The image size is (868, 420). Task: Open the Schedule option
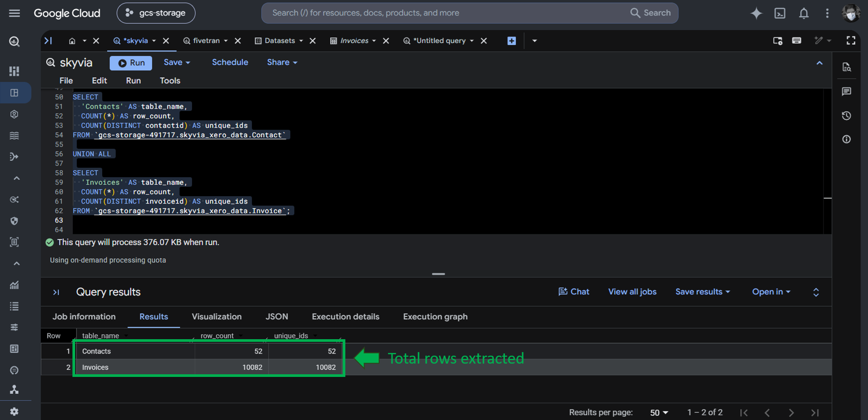pyautogui.click(x=230, y=63)
